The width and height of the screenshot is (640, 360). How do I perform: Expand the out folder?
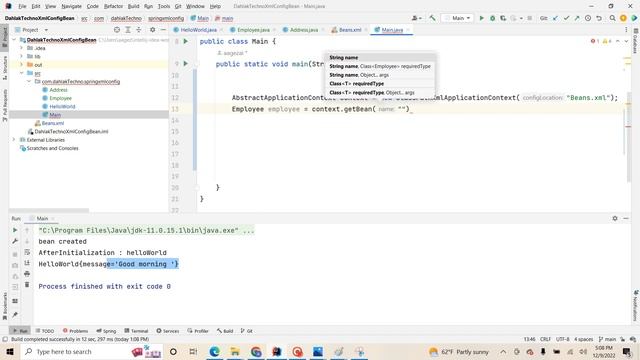[x=22, y=64]
